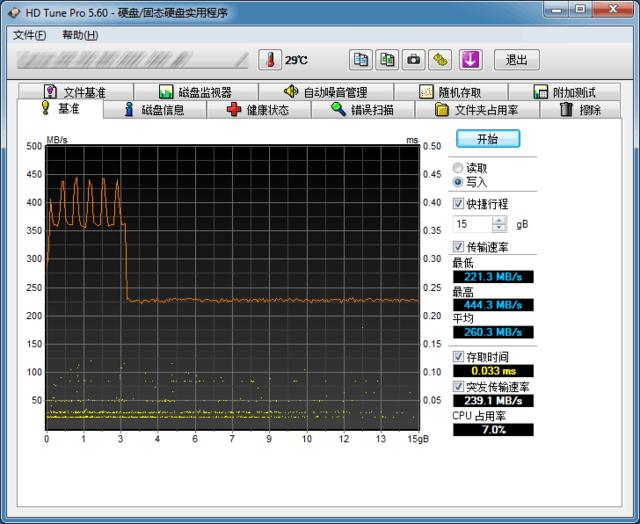Select the 写入 radio button
Viewport: 640px width, 524px height.
coord(459,183)
